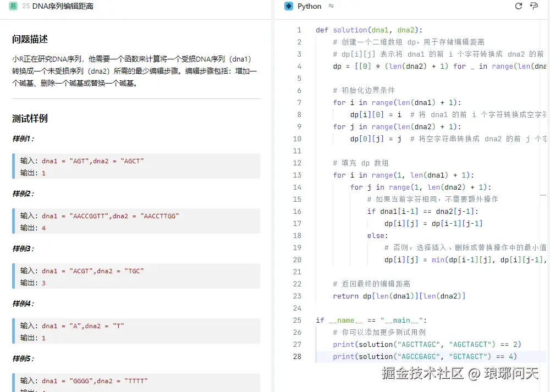Screen dimensions: 550x392
Task: Click the Python icon to open runtime options
Action: pos(289,6)
